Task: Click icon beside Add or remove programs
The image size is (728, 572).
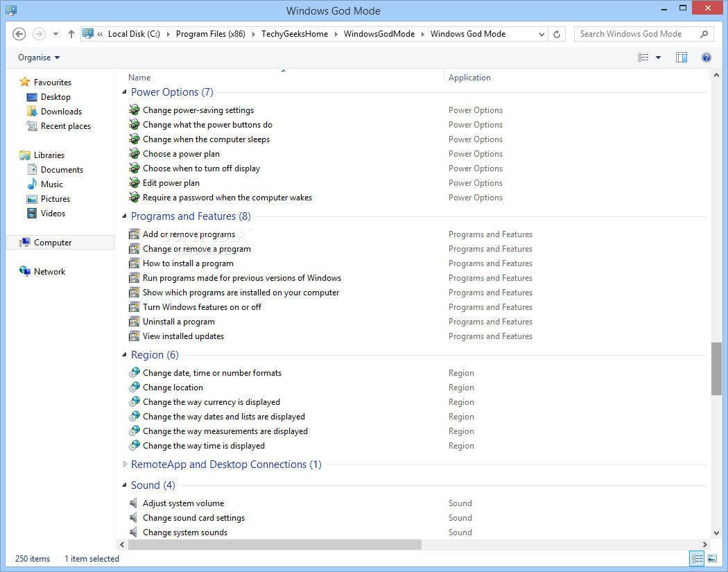Action: coord(135,234)
